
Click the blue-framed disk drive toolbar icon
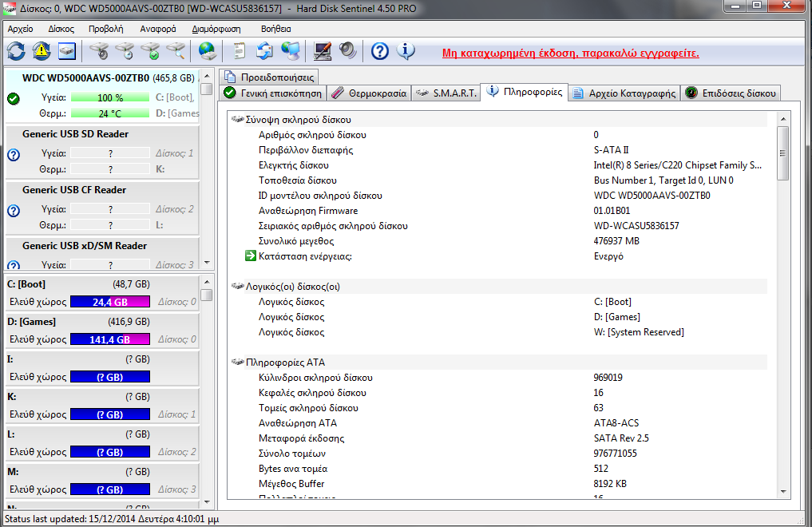point(67,51)
